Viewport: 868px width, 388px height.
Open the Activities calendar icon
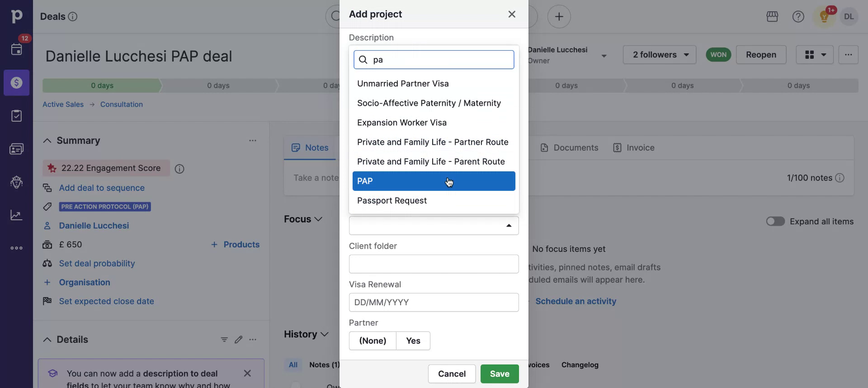click(x=17, y=49)
